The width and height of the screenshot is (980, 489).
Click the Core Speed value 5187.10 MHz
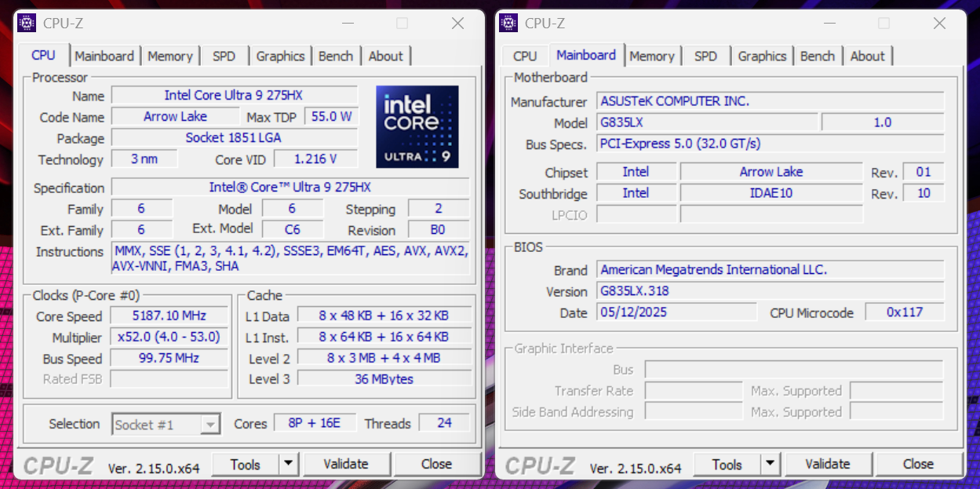click(x=169, y=316)
